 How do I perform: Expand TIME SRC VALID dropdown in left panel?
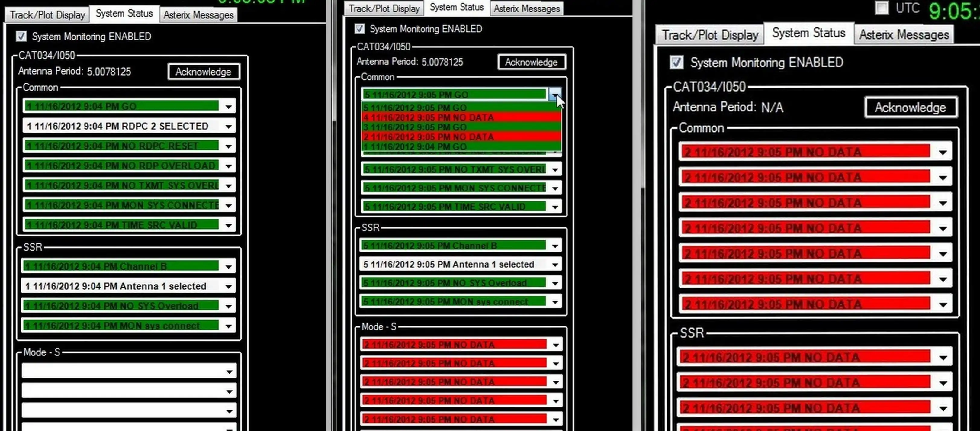(228, 225)
